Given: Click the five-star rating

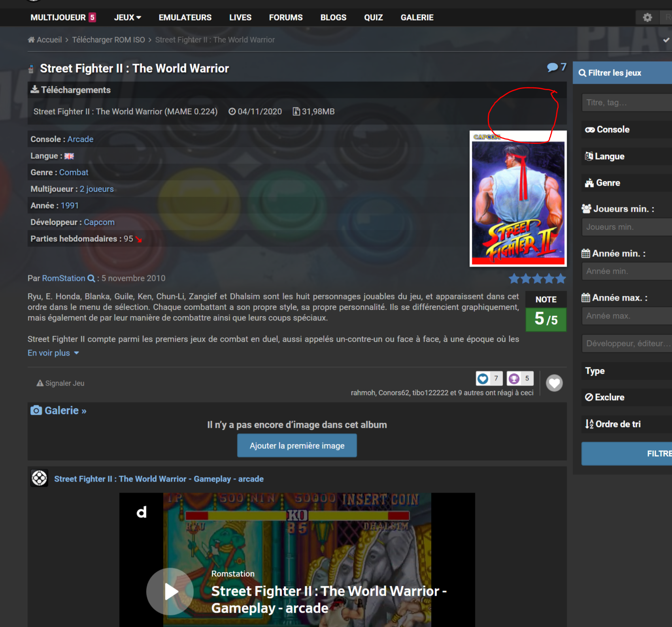Looking at the screenshot, I should (537, 279).
